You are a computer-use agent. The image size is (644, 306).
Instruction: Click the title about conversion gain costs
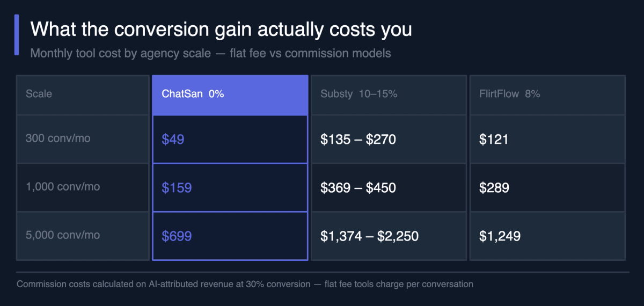click(x=221, y=29)
